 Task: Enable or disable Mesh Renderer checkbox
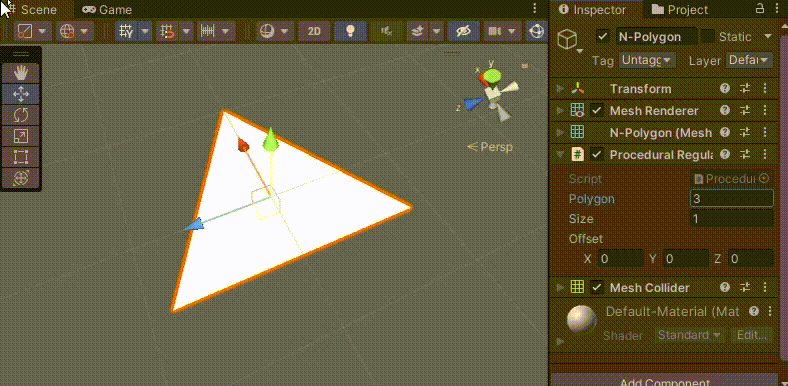(x=597, y=111)
